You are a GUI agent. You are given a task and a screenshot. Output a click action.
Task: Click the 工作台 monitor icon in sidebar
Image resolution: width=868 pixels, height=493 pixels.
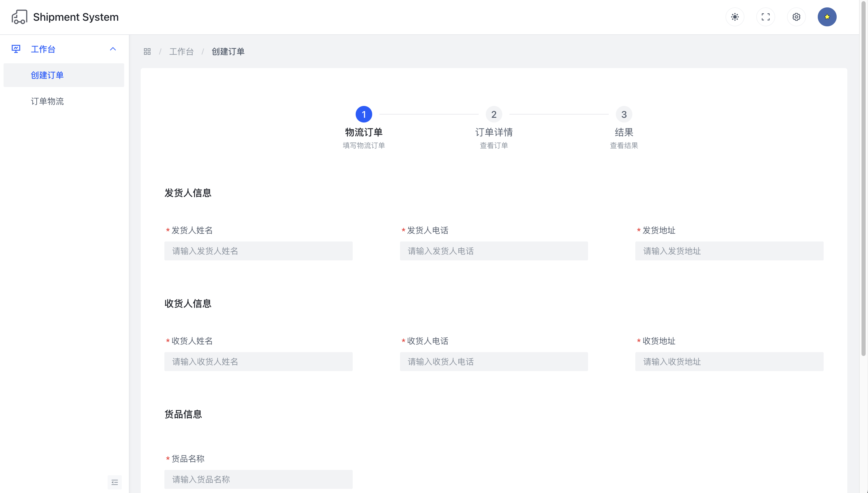coord(16,49)
